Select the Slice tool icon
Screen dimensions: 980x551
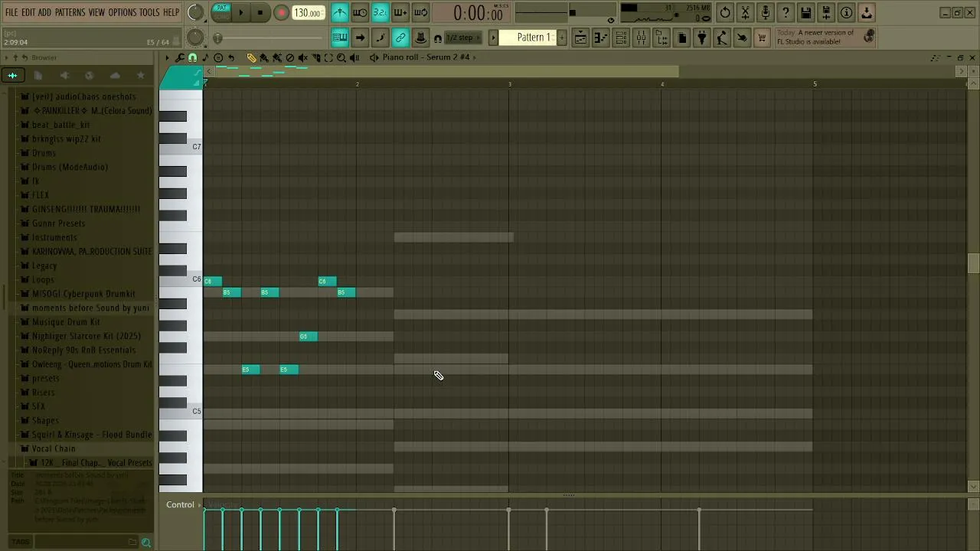tap(315, 57)
